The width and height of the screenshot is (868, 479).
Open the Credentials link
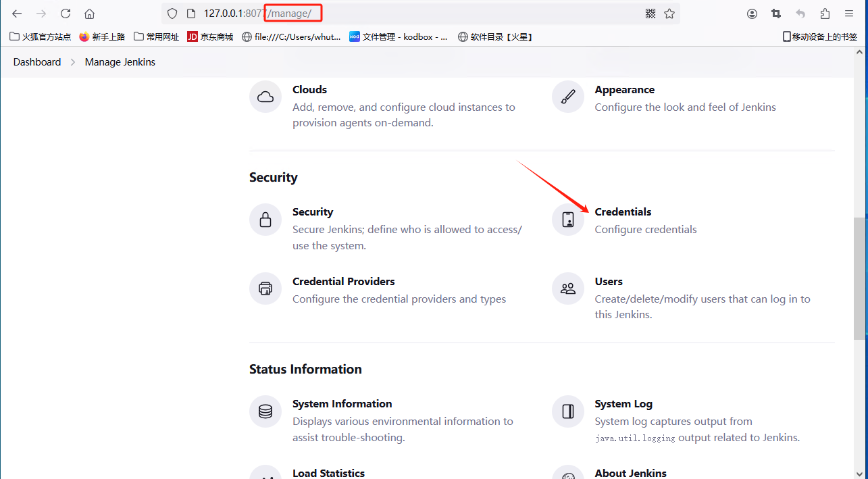tap(623, 212)
